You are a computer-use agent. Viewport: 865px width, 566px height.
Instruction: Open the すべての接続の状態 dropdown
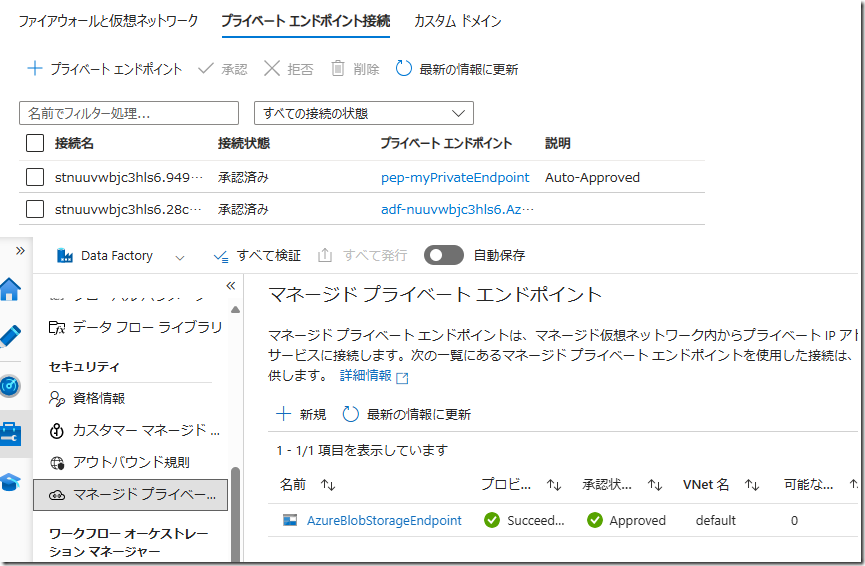point(364,113)
